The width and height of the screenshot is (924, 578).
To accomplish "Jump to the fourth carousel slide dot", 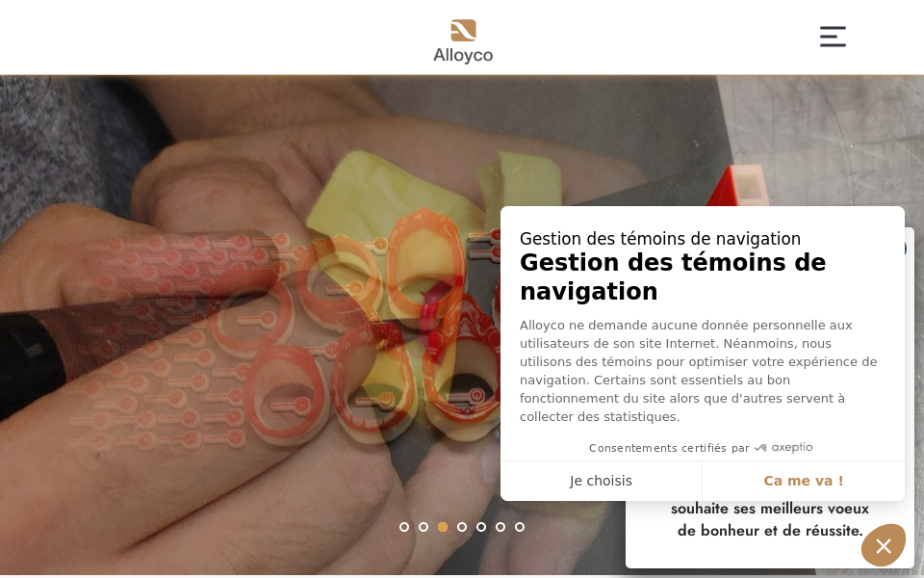I will coord(462,527).
